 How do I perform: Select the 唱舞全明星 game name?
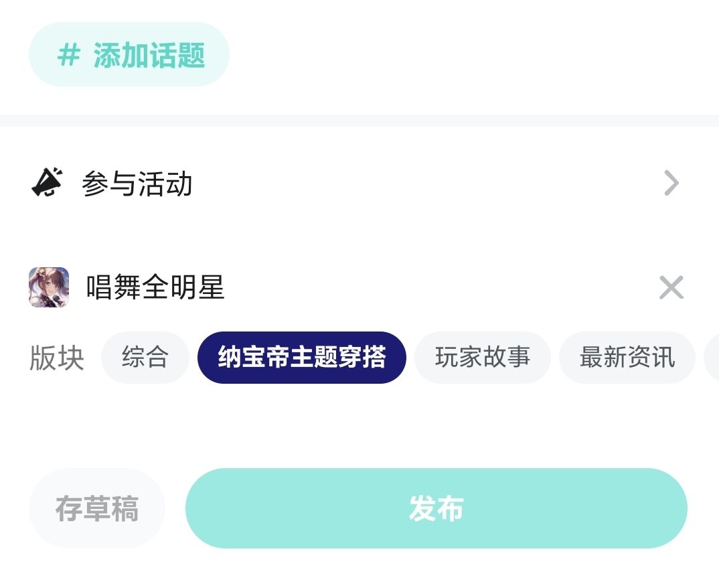tap(155, 288)
